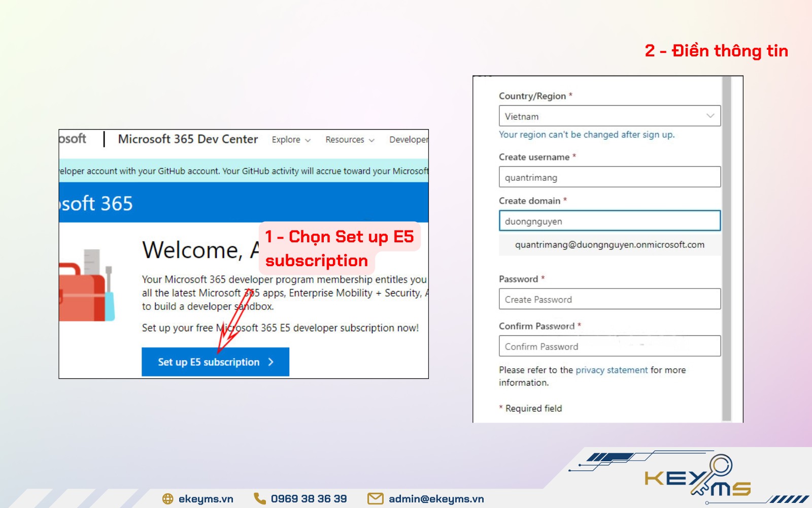
Task: Click the Welcome heading text
Action: (x=201, y=250)
